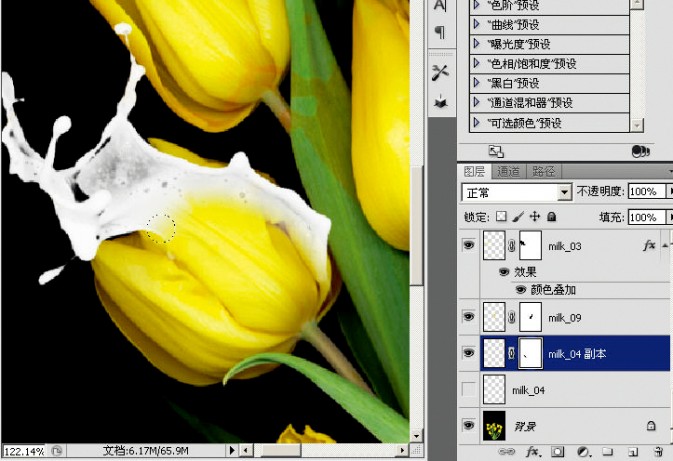673x461 pixels.
Task: Open the status bar info arrow menu
Action: (232, 450)
